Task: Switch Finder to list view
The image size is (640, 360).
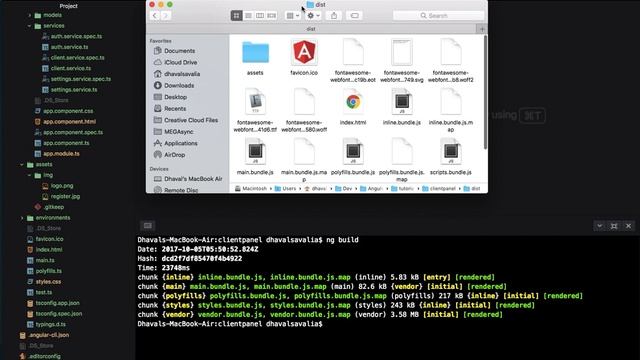Action: point(248,16)
